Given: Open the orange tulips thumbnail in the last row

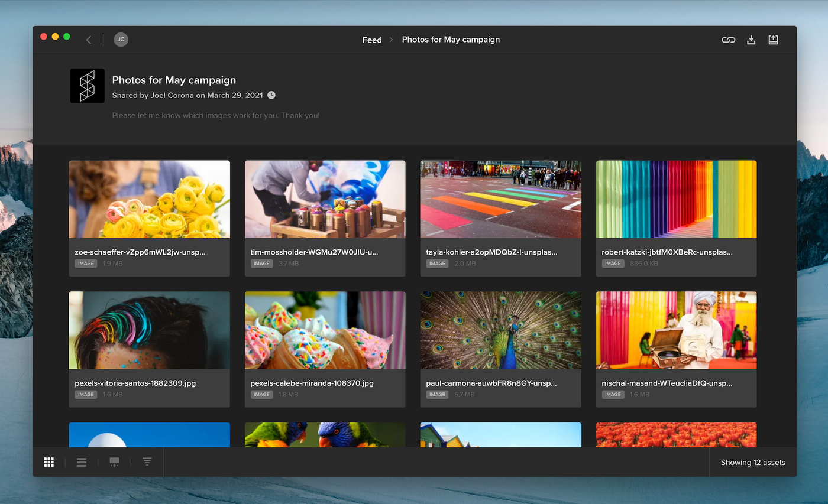Looking at the screenshot, I should pyautogui.click(x=677, y=435).
